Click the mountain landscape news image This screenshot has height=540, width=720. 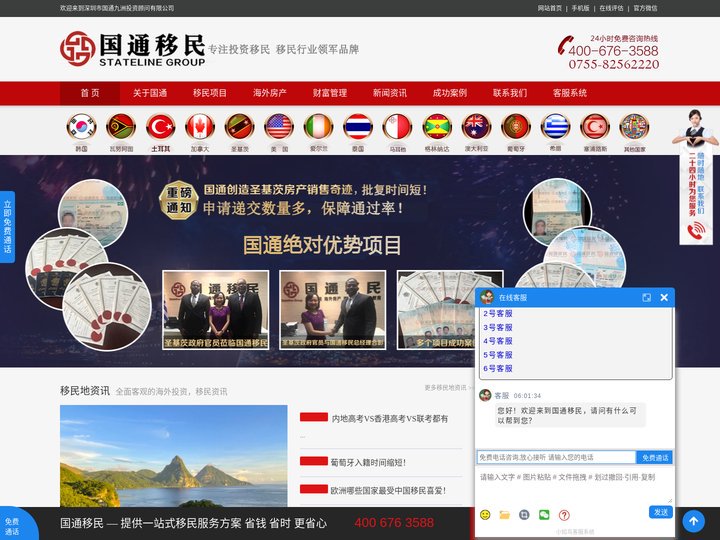[x=174, y=456]
